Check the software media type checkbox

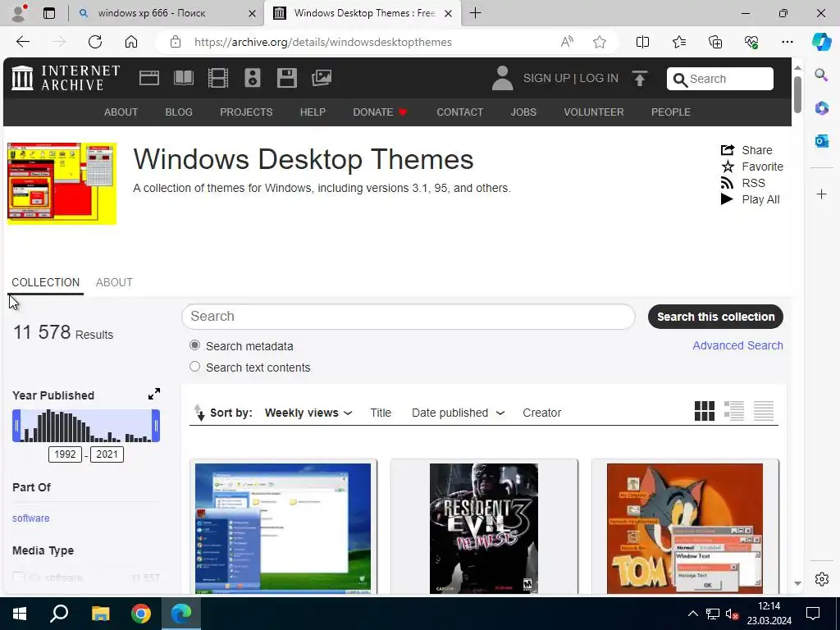click(x=19, y=577)
